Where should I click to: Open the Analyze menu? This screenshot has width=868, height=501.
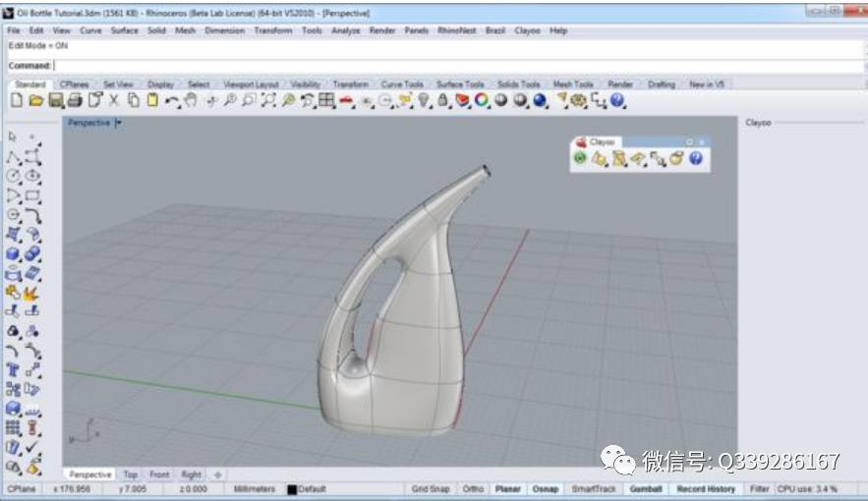pos(345,30)
